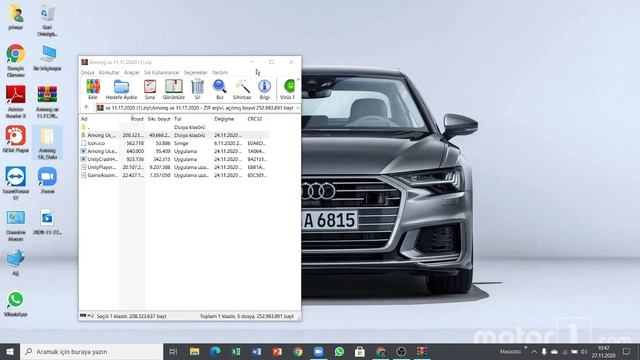Open the Komutlar menu
The height and width of the screenshot is (360, 640).
(109, 73)
